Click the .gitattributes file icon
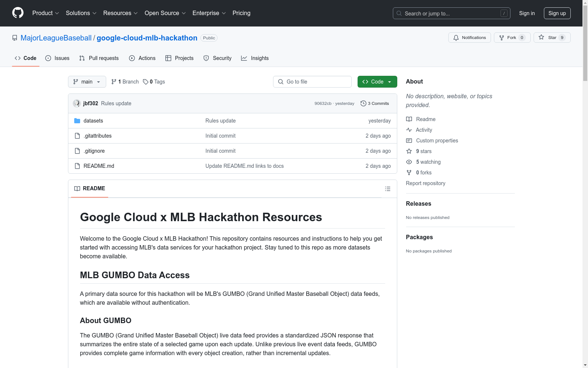Screen dimensions: 588x368 [x=77, y=136]
